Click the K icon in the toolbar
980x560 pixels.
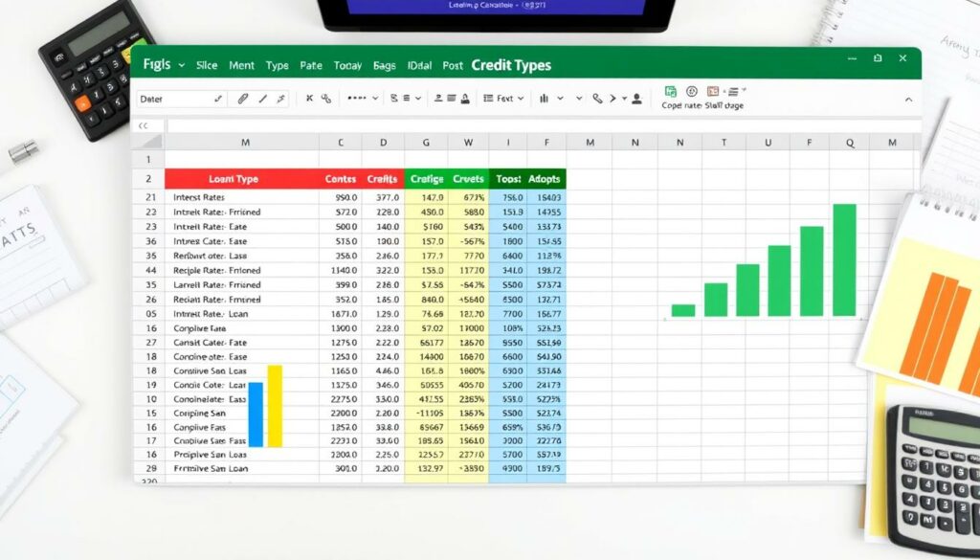click(x=309, y=99)
